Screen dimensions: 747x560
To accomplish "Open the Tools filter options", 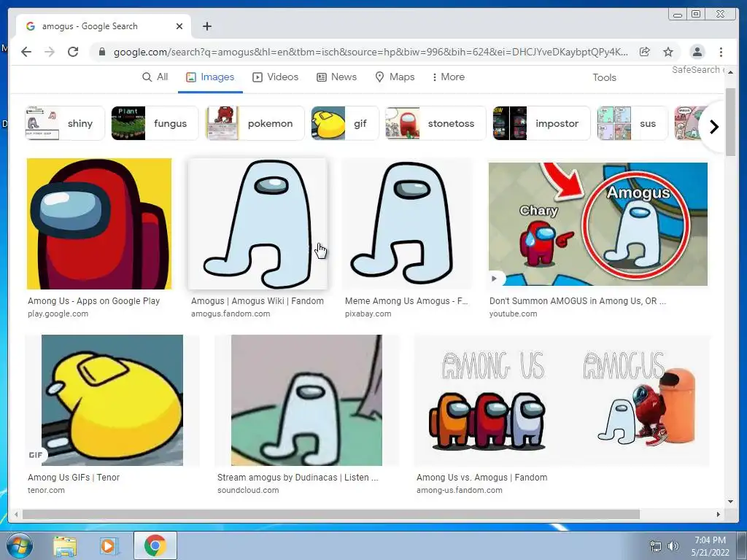I will pos(604,77).
